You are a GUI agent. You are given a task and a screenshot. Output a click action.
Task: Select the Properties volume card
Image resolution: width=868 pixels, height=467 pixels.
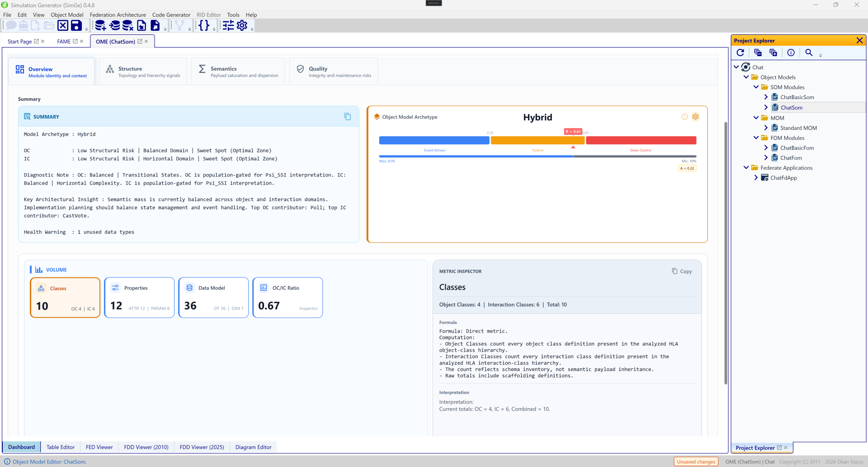point(139,298)
